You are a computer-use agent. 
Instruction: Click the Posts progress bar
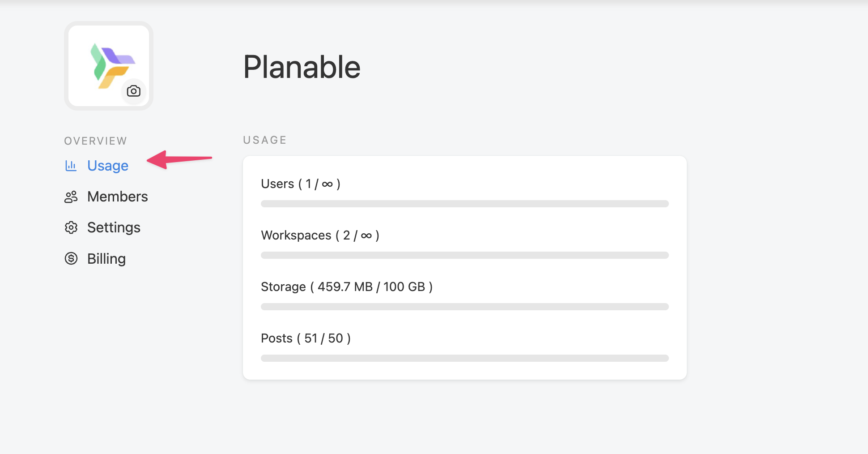[x=464, y=358]
